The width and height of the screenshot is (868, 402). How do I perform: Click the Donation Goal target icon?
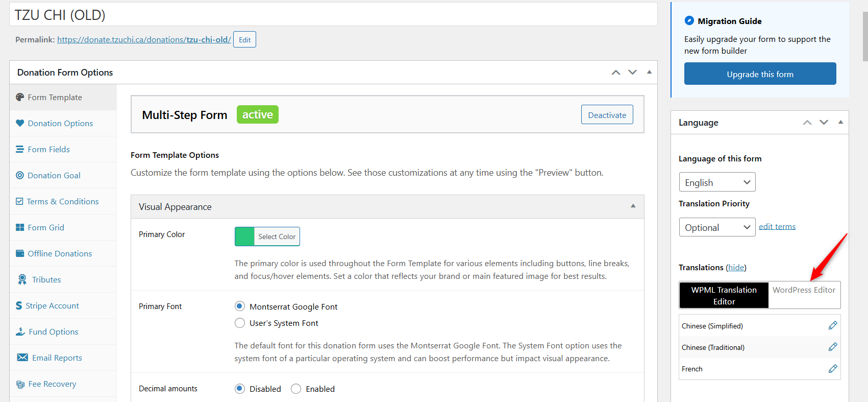click(20, 175)
